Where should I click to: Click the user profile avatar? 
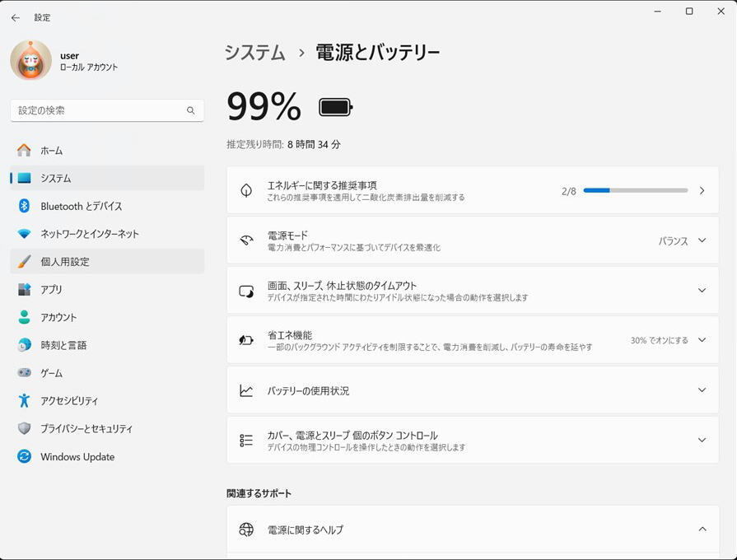coord(30,61)
